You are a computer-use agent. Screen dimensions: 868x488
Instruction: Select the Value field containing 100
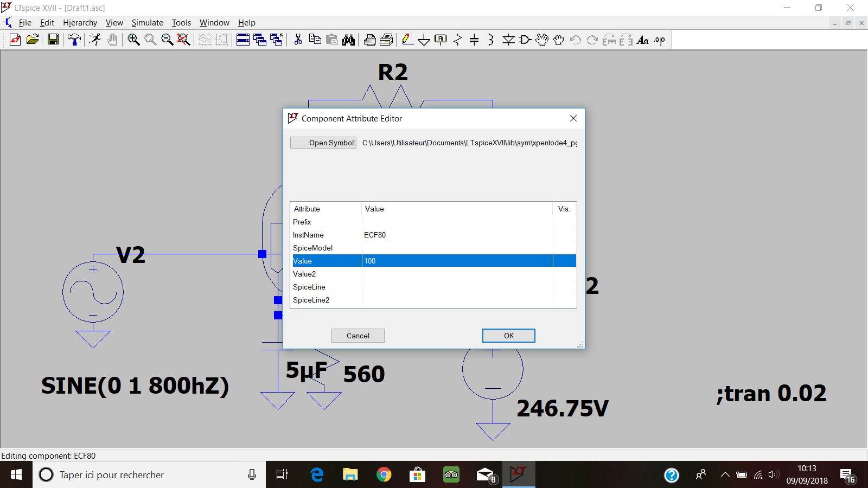click(457, 261)
